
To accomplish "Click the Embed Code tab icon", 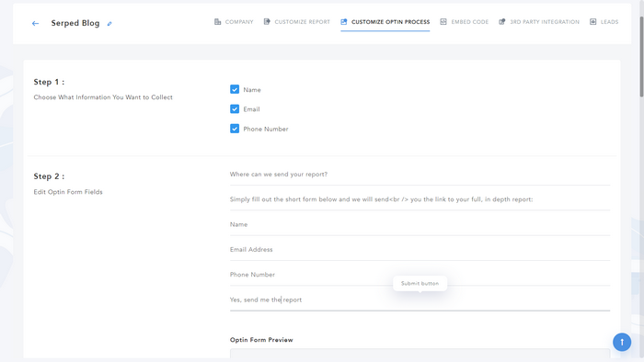I will (x=443, y=22).
